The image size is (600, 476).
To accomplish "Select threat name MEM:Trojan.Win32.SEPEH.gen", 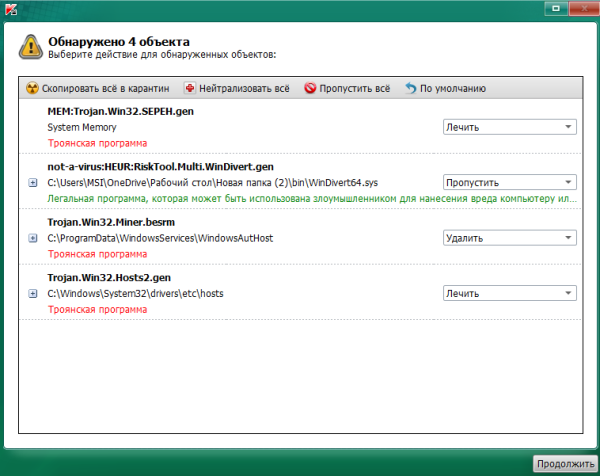I will (x=121, y=111).
